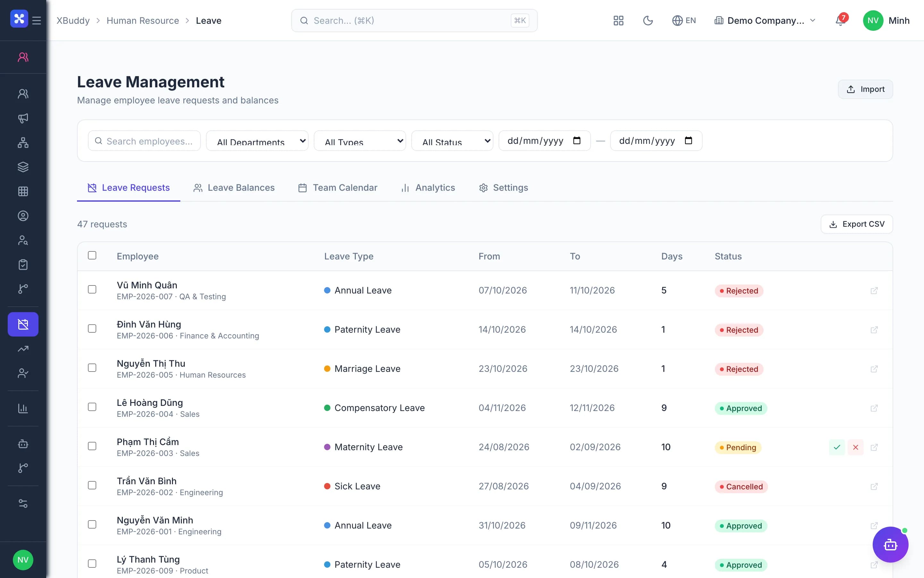Open the layers stack sidebar icon
This screenshot has height=578, width=924.
tap(23, 167)
